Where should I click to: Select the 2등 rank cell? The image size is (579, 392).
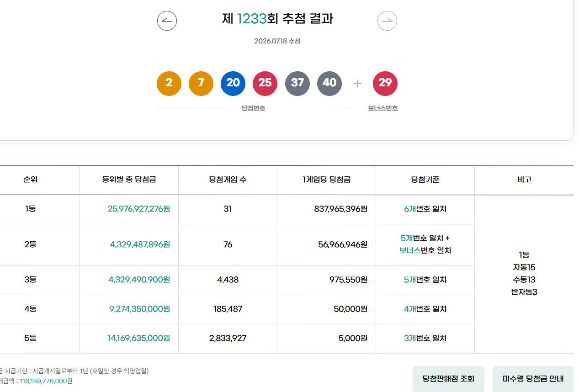point(30,244)
